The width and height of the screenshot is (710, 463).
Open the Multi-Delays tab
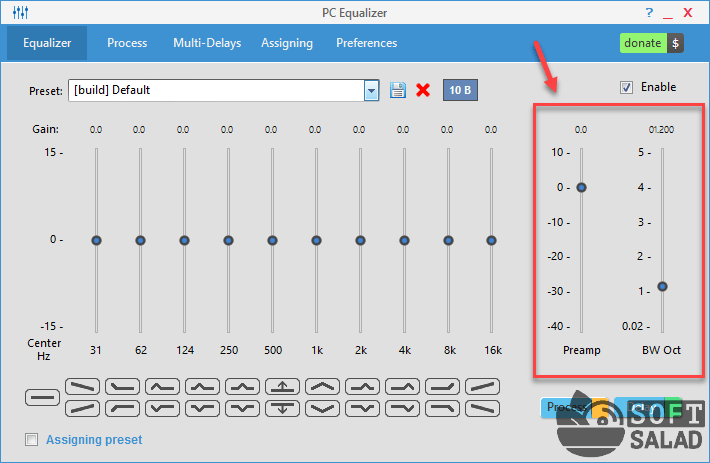(x=207, y=43)
